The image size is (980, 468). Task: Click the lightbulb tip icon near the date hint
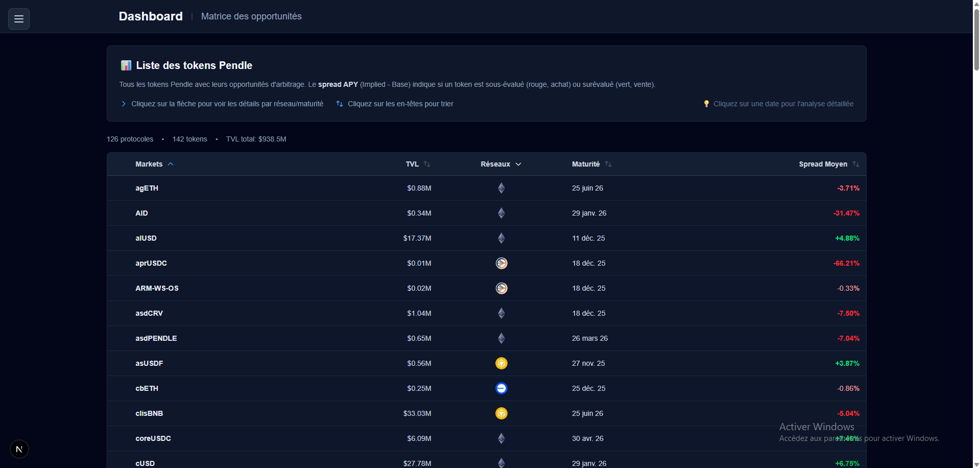(706, 103)
